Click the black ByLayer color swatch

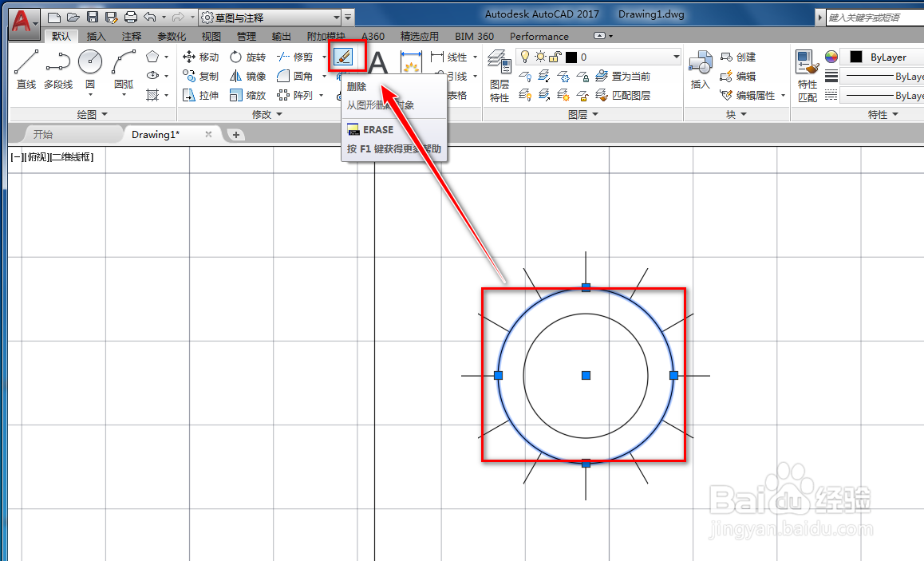point(856,57)
